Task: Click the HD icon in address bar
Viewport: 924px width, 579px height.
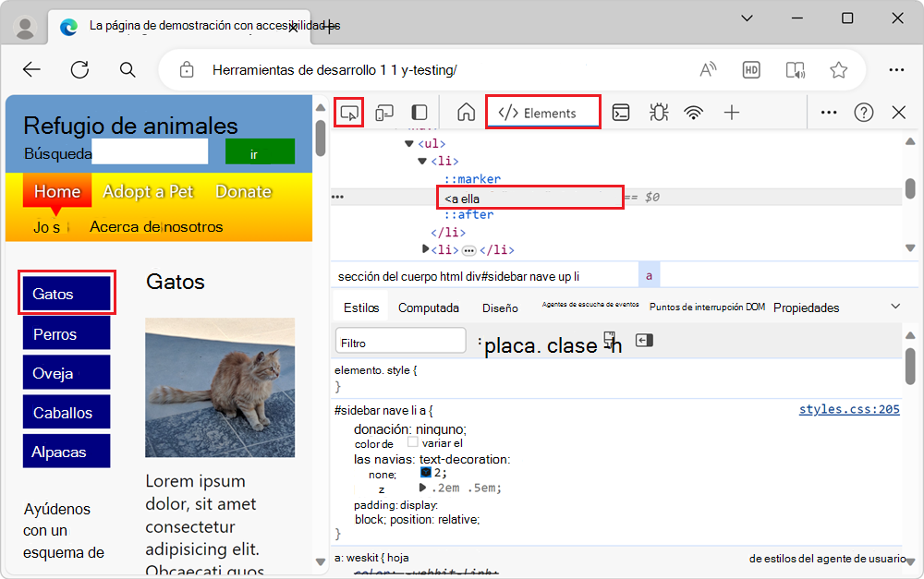Action: 750,69
